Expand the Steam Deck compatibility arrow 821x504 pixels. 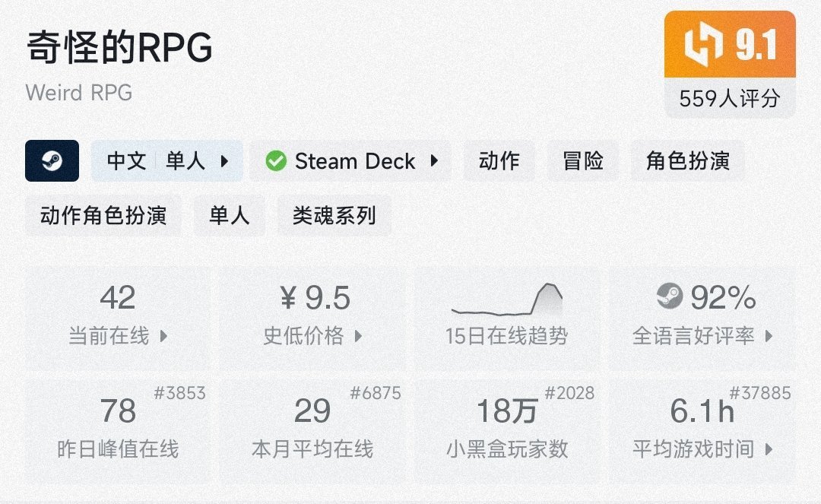pyautogui.click(x=434, y=161)
